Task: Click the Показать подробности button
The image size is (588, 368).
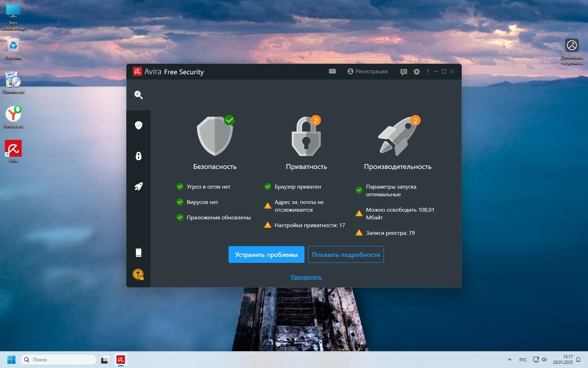Action: (x=346, y=254)
